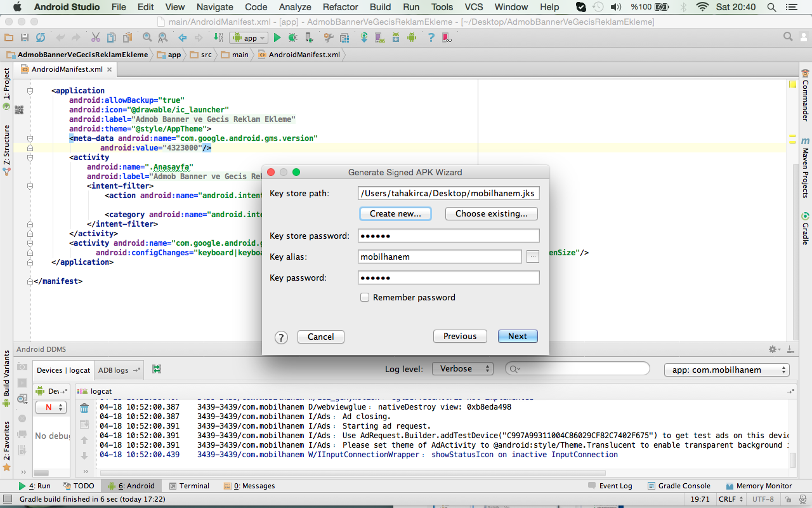Take device screenshot camera icon in DDMS

[22, 367]
